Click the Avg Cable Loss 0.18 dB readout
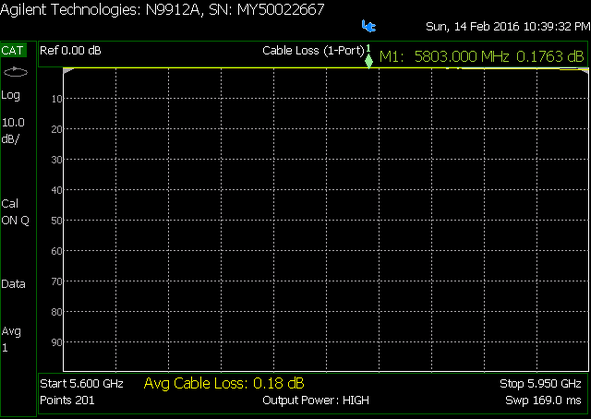Screen dimensions: 591x419 pyautogui.click(x=224, y=384)
